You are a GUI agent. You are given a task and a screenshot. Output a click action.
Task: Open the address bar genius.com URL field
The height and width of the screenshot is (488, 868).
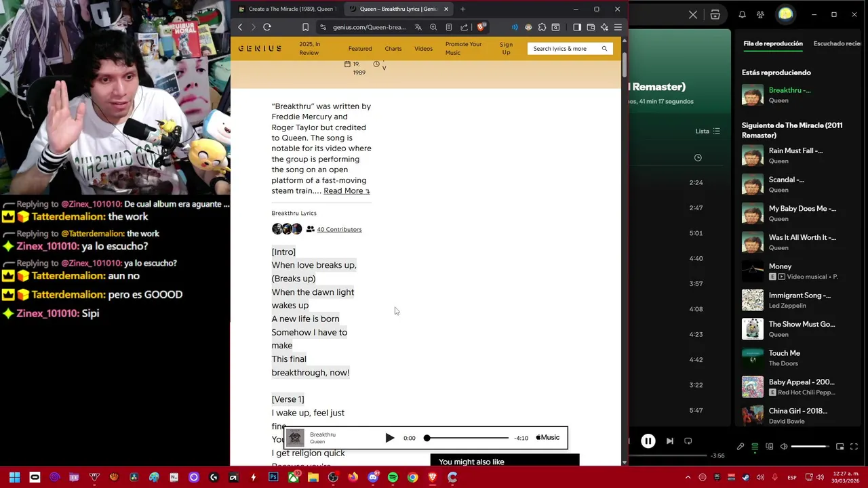(x=369, y=27)
